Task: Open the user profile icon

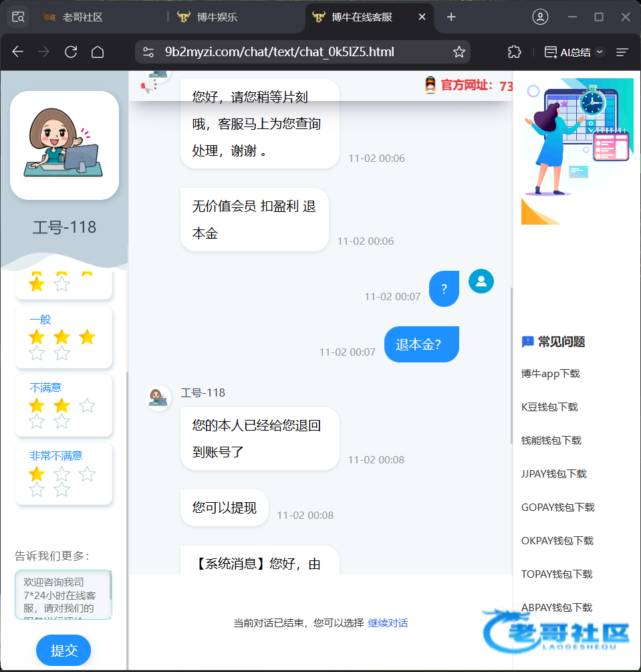Action: [x=540, y=17]
